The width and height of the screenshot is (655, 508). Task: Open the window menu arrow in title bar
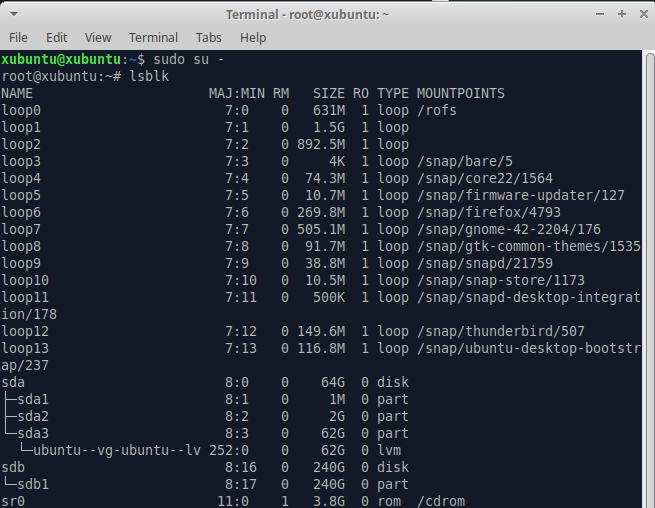[14, 14]
